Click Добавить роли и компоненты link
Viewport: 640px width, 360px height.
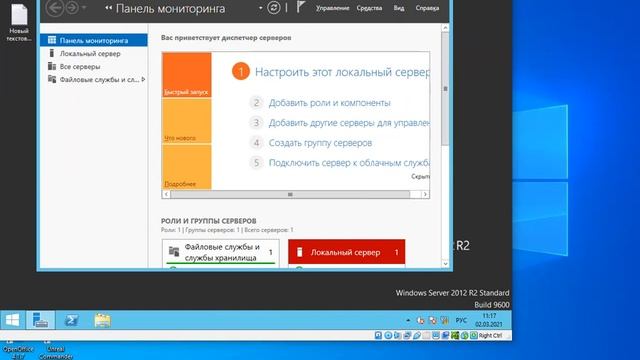point(329,103)
